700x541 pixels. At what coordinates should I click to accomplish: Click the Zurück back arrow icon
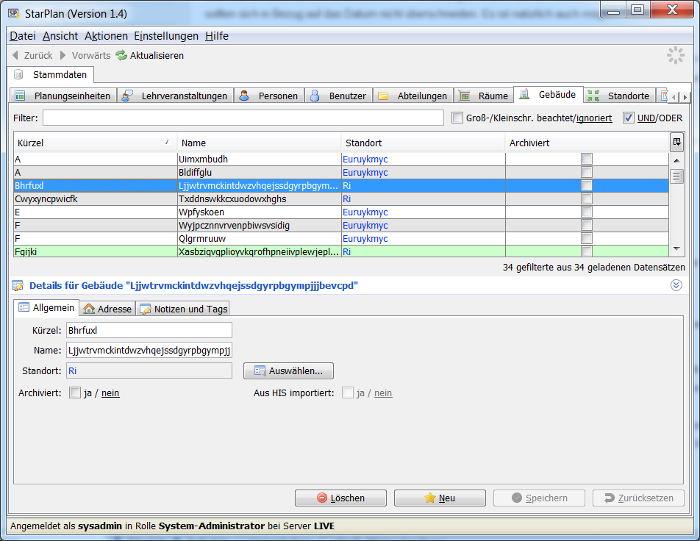tap(16, 55)
